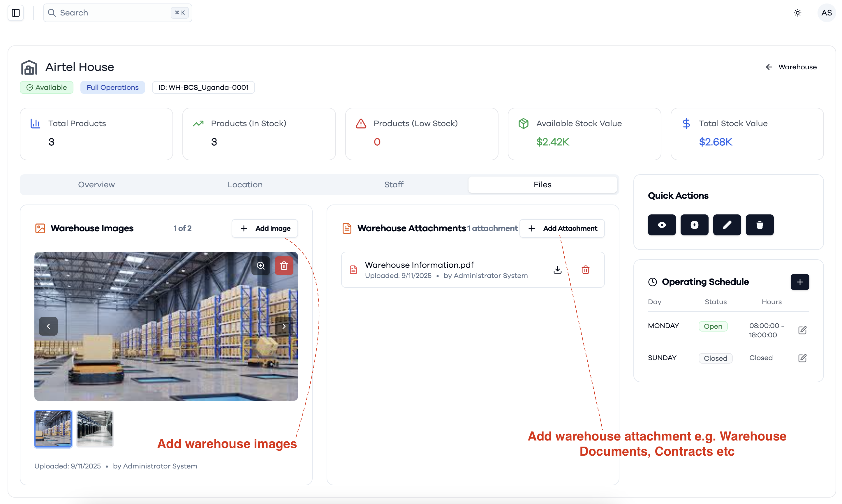Toggle the sidebar panel icon
The width and height of the screenshot is (842, 504).
16,13
